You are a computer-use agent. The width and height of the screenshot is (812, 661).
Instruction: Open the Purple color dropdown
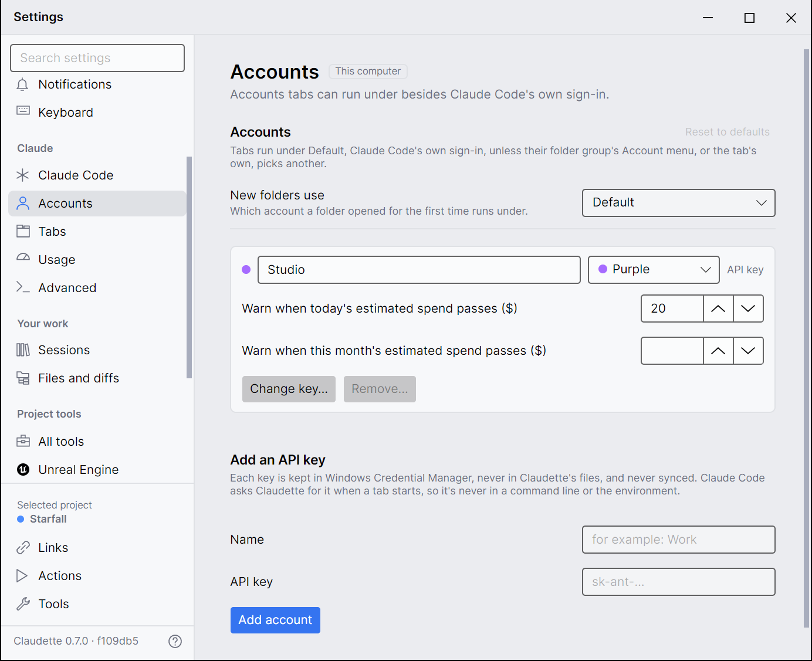point(654,270)
